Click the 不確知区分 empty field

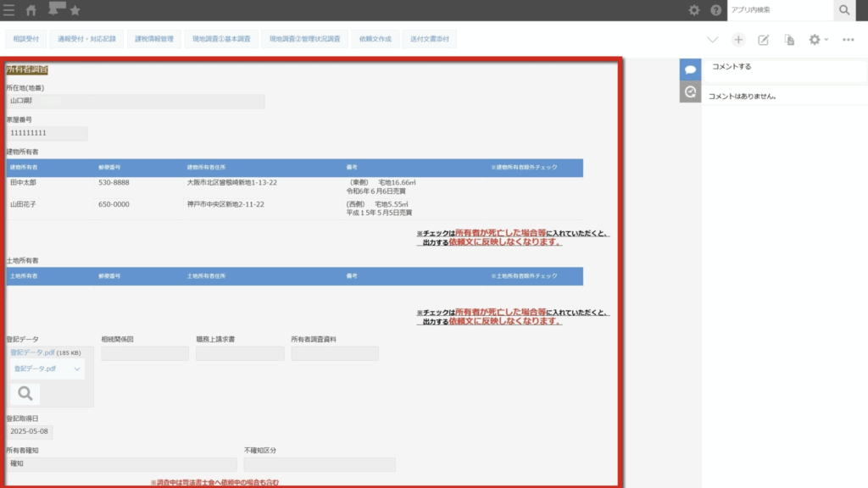coord(320,464)
